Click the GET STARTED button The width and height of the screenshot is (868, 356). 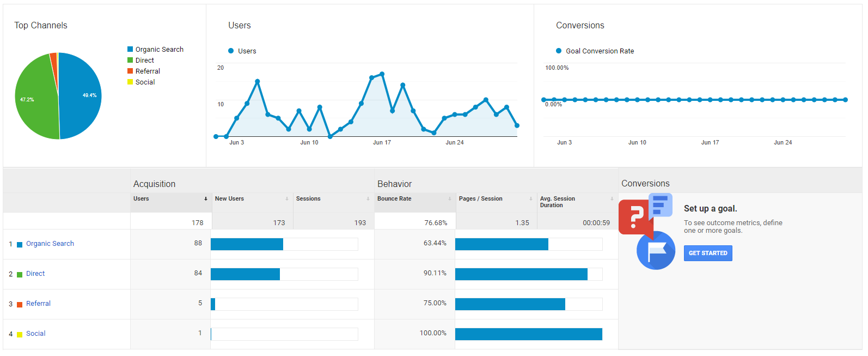coord(708,253)
